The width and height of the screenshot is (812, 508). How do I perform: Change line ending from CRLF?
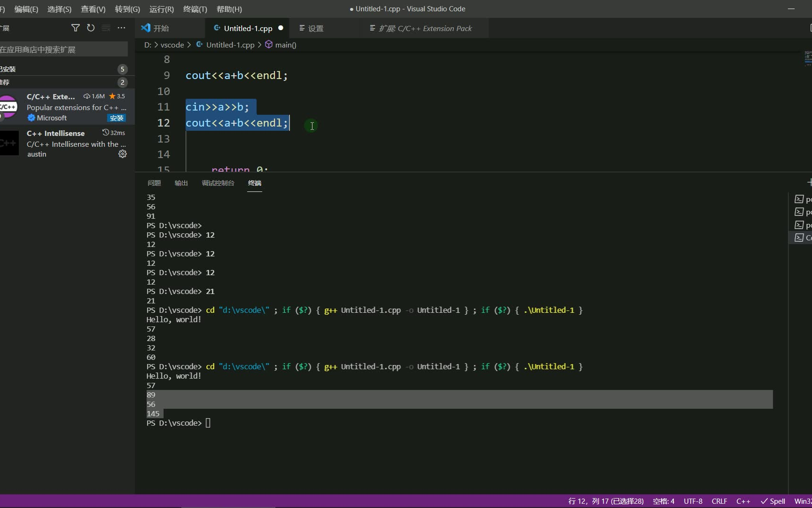[x=719, y=501]
